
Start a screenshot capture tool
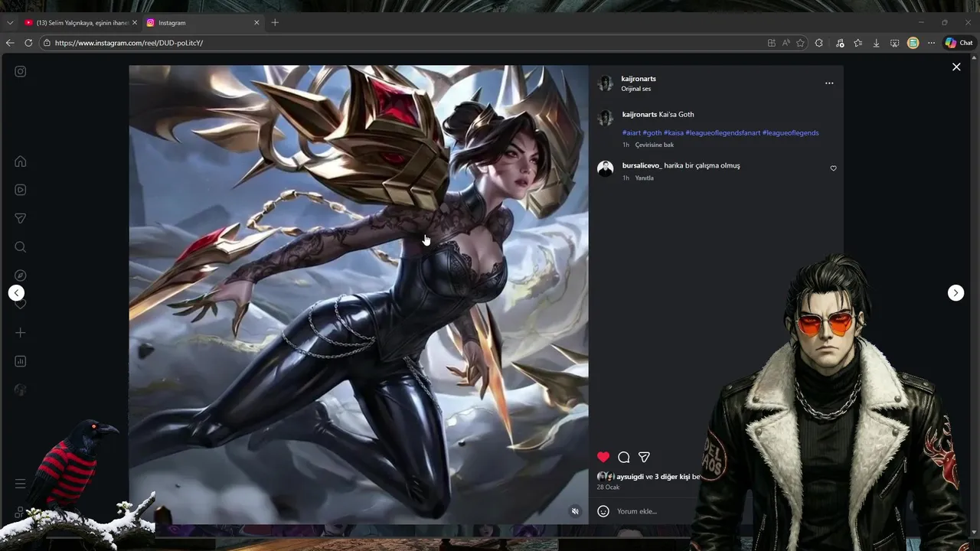pyautogui.click(x=894, y=43)
